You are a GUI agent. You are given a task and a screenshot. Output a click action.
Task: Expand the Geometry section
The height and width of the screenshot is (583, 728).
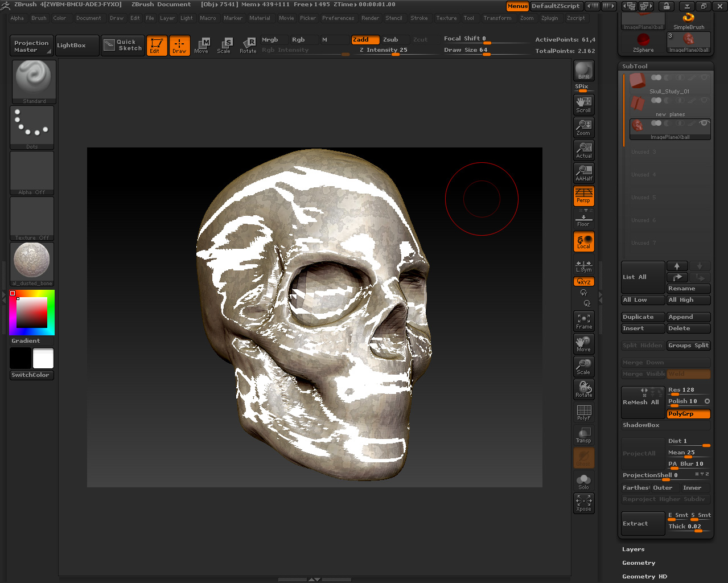(638, 563)
